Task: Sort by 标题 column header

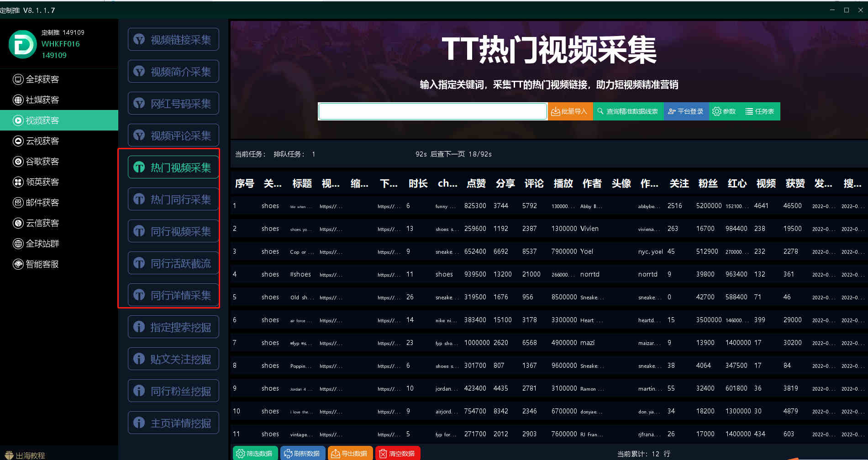Action: point(302,183)
